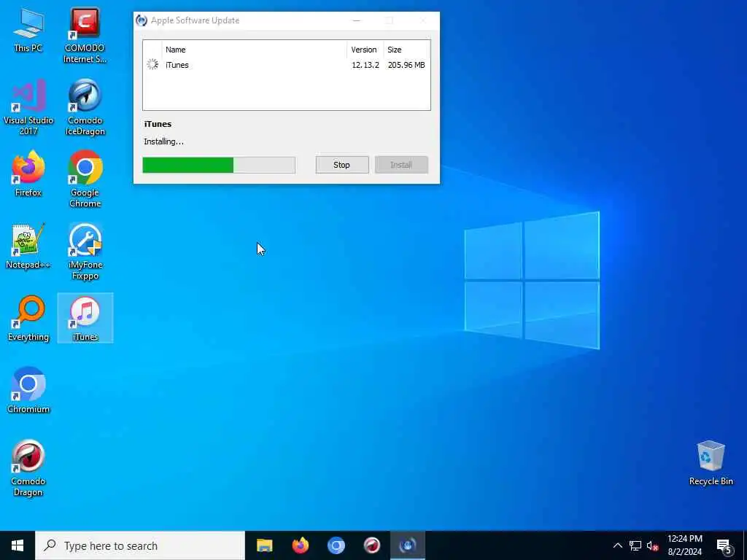Minimize the Apple Software Update window

(356, 20)
